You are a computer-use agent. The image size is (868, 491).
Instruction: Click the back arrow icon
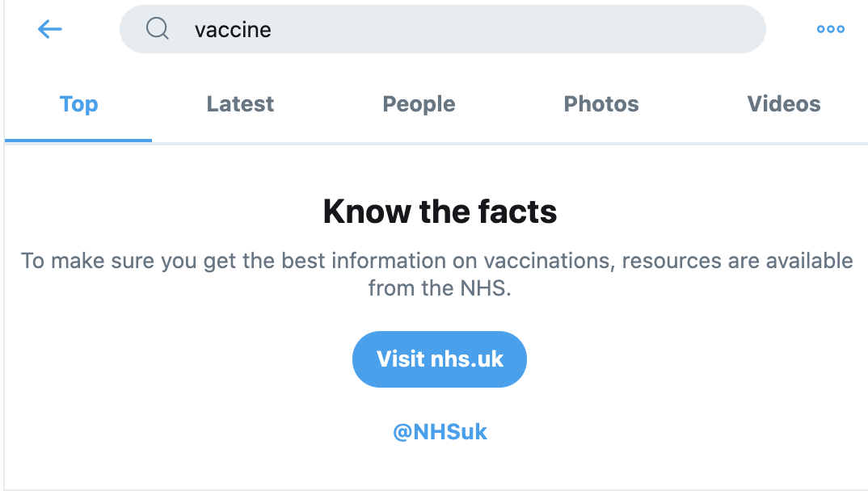pyautogui.click(x=49, y=29)
